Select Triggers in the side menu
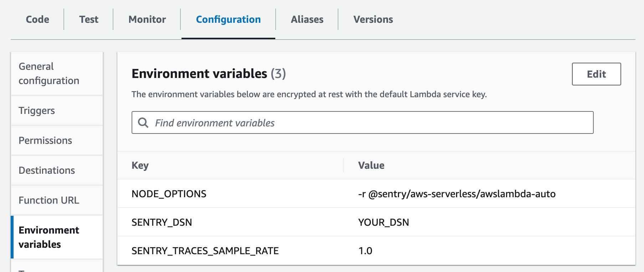Viewport: 644px width, 272px height. [x=37, y=111]
